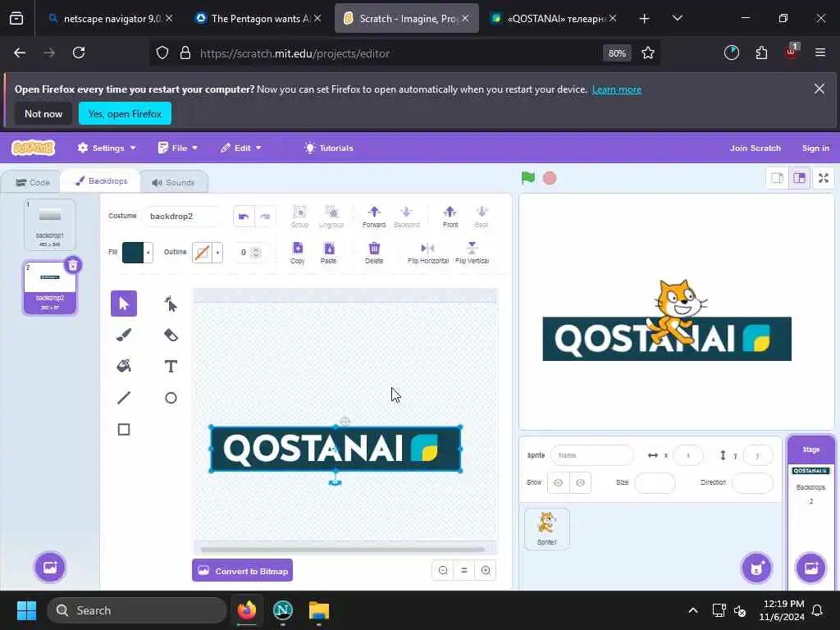
Task: Switch to the Backdrops tab
Action: (101, 181)
